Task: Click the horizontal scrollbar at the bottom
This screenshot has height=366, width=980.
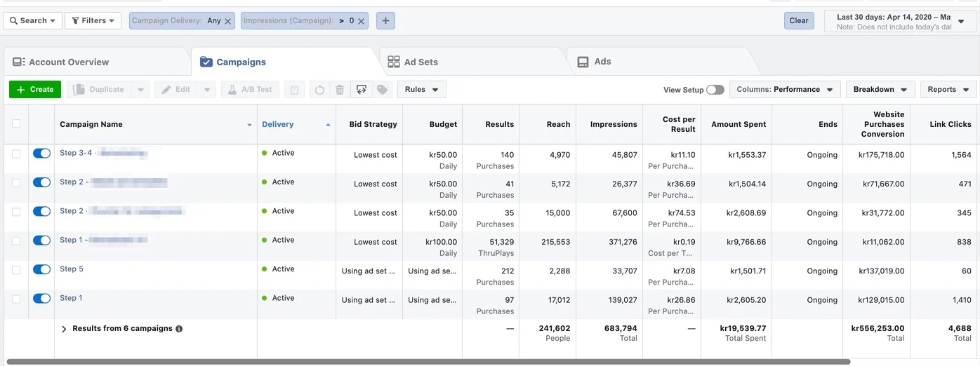Action: 428,362
